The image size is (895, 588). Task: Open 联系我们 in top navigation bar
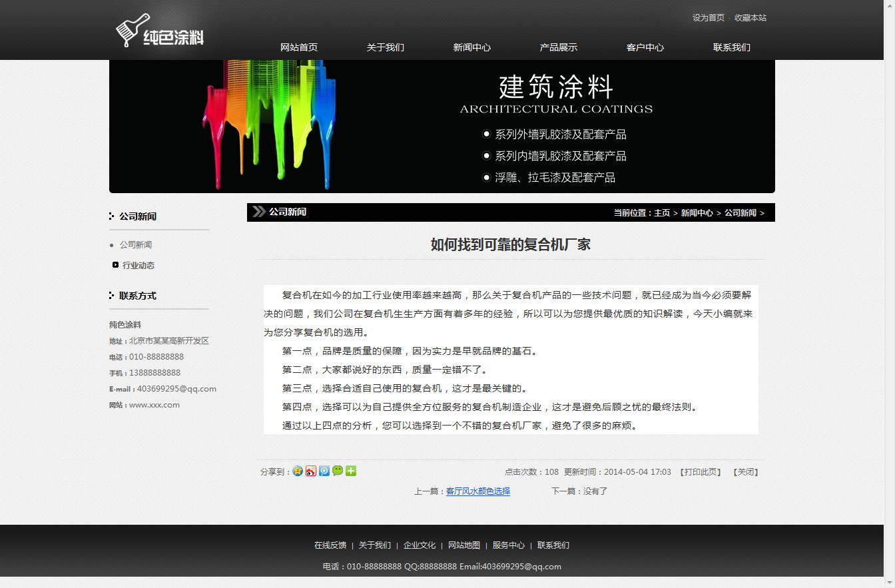point(731,47)
